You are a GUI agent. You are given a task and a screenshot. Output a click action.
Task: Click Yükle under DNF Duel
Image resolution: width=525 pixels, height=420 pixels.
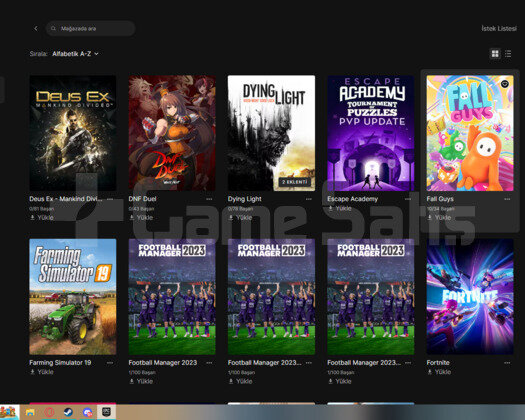tap(141, 218)
